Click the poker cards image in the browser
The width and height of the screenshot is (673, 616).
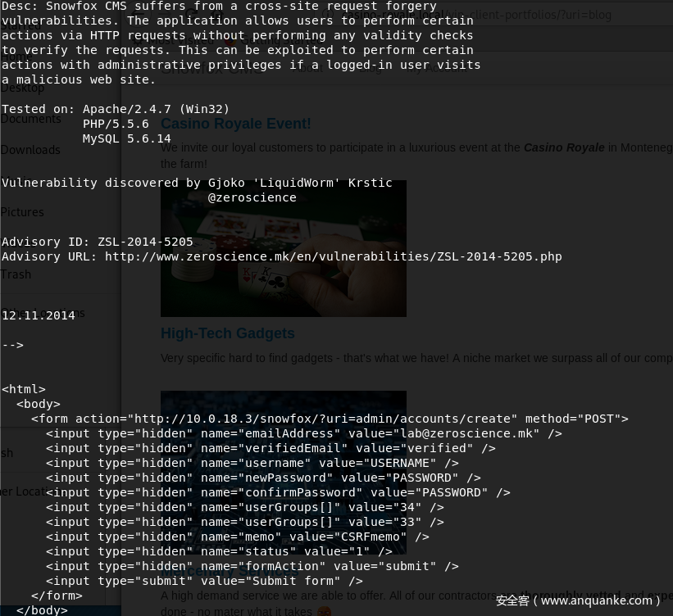pos(284,248)
